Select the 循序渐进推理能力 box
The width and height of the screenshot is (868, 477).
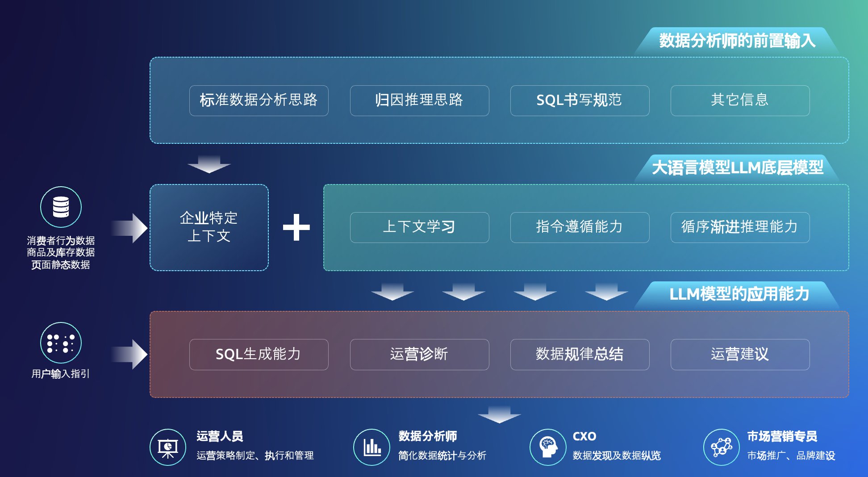click(x=740, y=227)
